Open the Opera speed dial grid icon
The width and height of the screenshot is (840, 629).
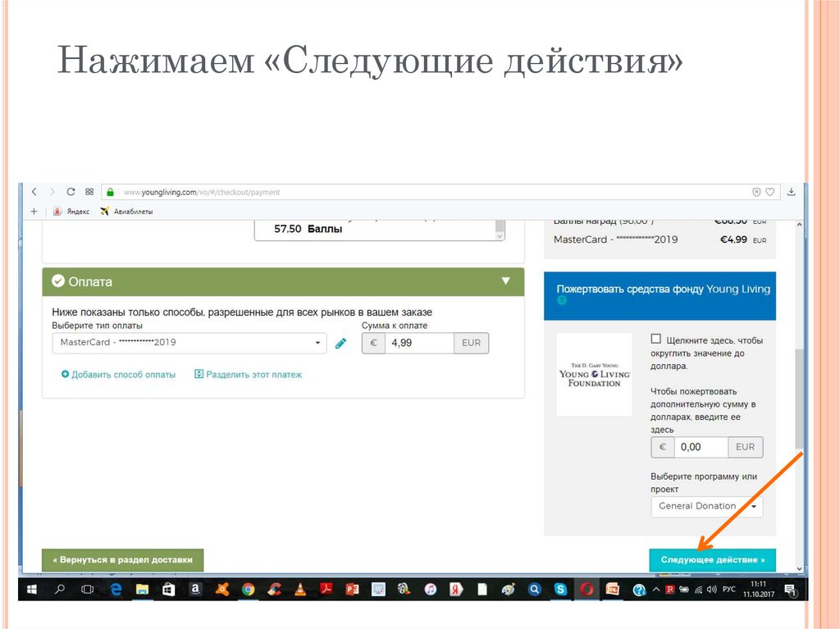tap(89, 192)
